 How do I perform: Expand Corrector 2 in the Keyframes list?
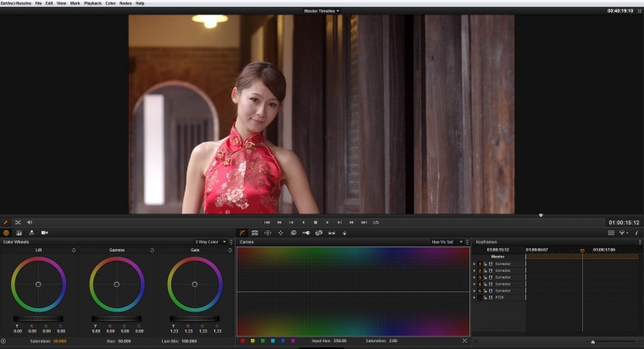(475, 270)
